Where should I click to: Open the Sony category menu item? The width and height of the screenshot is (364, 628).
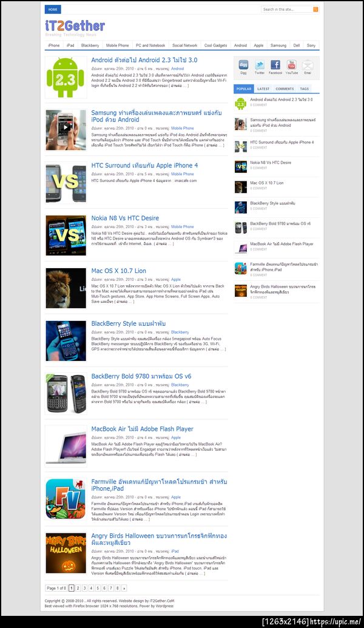pyautogui.click(x=311, y=46)
